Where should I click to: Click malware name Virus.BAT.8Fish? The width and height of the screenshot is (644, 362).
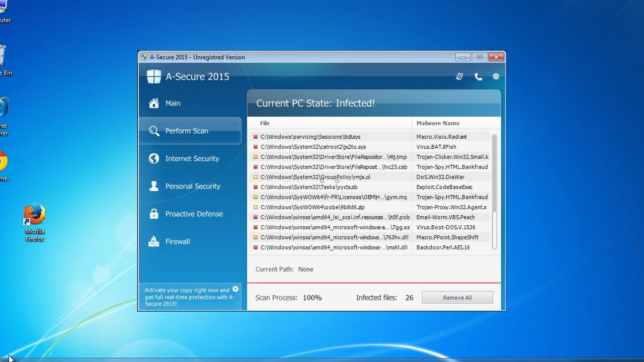point(436,147)
